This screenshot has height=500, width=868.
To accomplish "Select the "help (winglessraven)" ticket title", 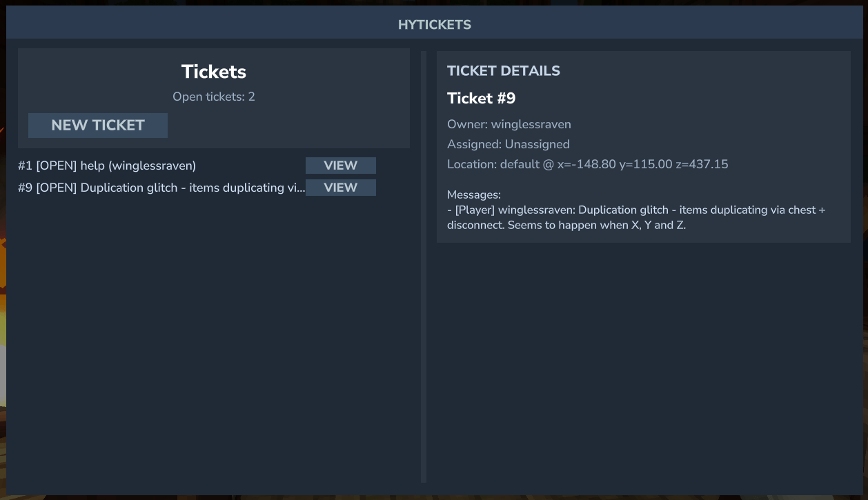I will (x=138, y=166).
